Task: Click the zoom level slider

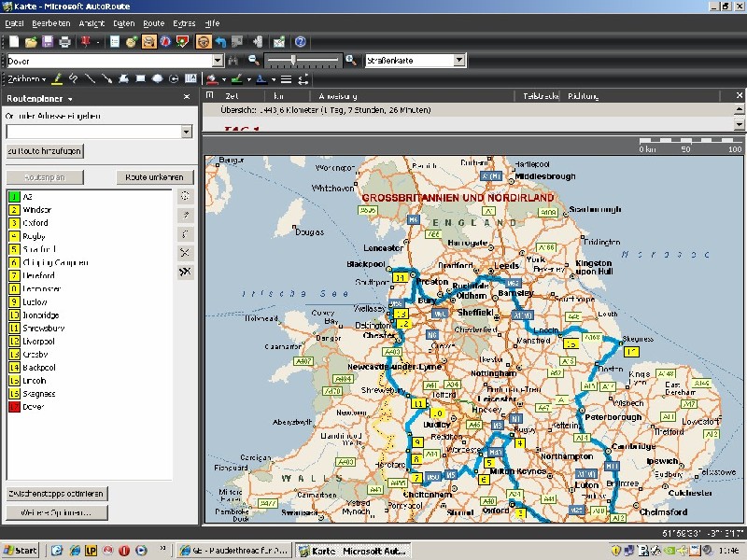Action: [295, 61]
